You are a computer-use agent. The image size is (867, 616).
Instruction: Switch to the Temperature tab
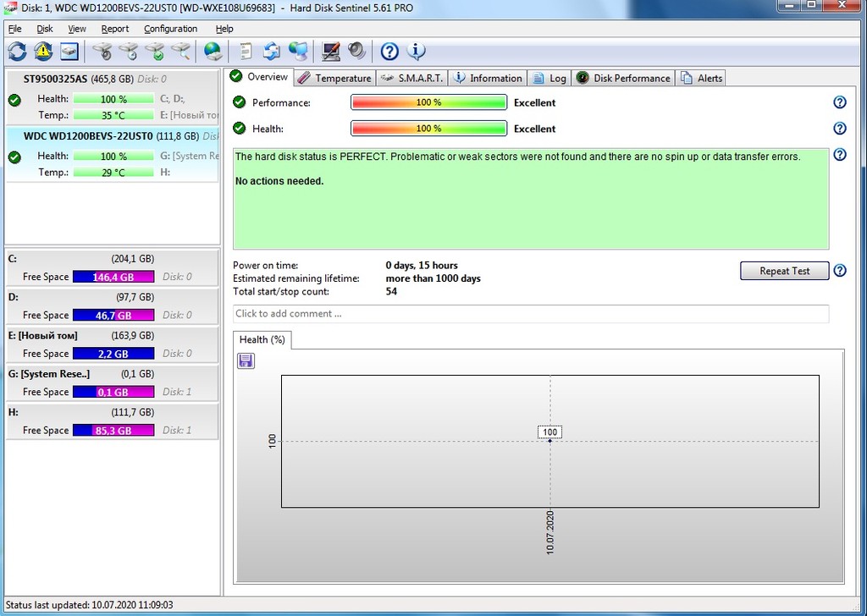pos(334,78)
